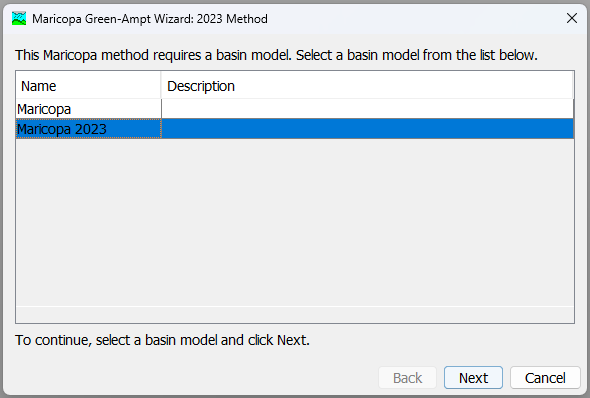Click the wizard title text in title bar
Viewport: 590px width, 398px height.
click(x=150, y=19)
